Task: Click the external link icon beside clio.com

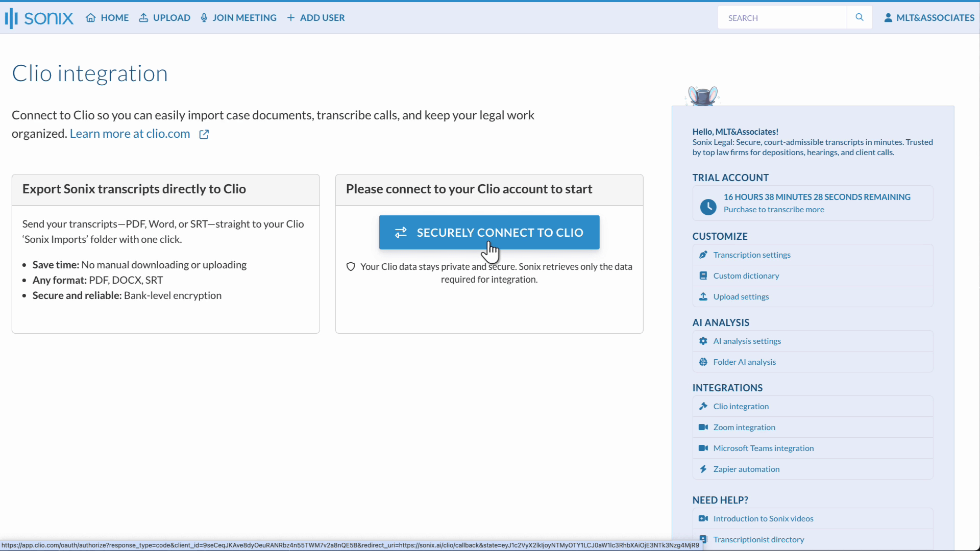Action: pos(204,134)
